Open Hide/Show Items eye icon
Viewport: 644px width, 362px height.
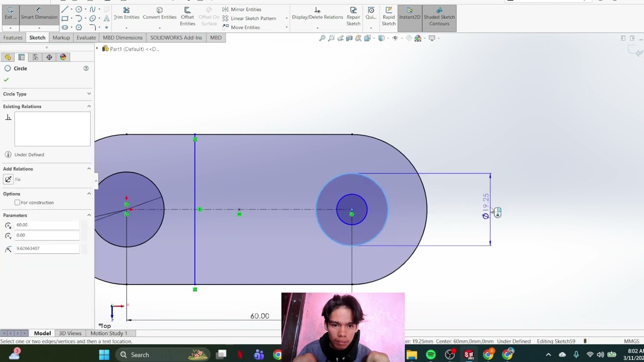(395, 38)
